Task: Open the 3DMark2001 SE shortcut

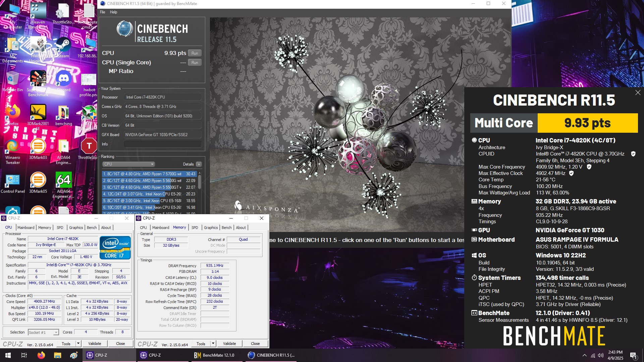Action: point(38,117)
